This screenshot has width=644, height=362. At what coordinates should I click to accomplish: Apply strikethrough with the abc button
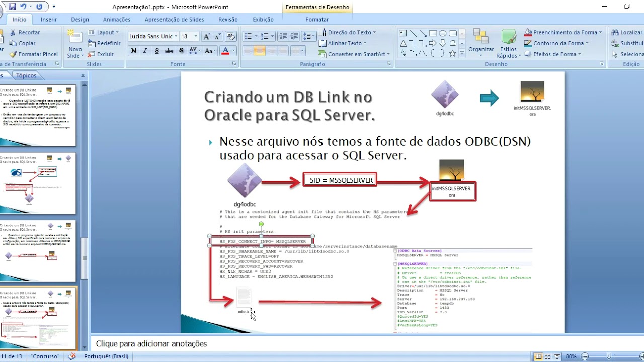click(x=169, y=51)
